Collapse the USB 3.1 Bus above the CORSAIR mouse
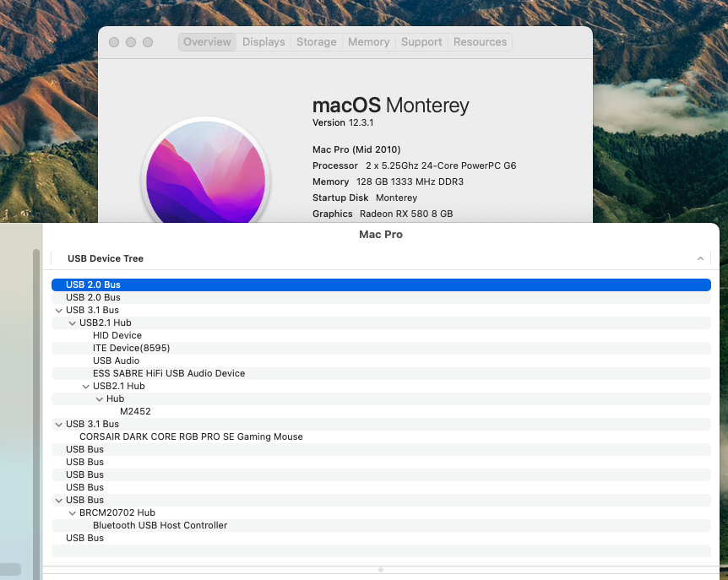728x580 pixels. pos(58,424)
